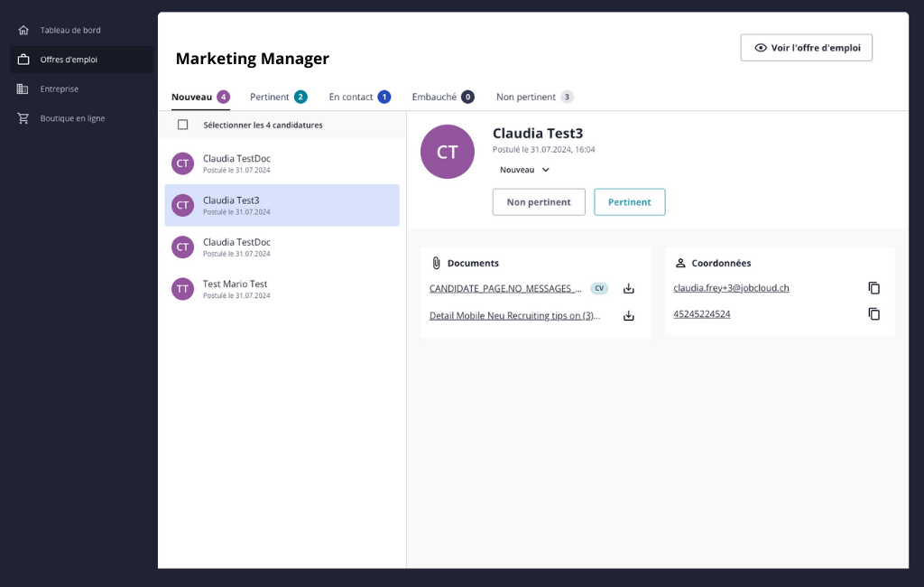Open the Detail Mobile Neu Recruiting tips link
This screenshot has height=587, width=924.
tap(514, 316)
